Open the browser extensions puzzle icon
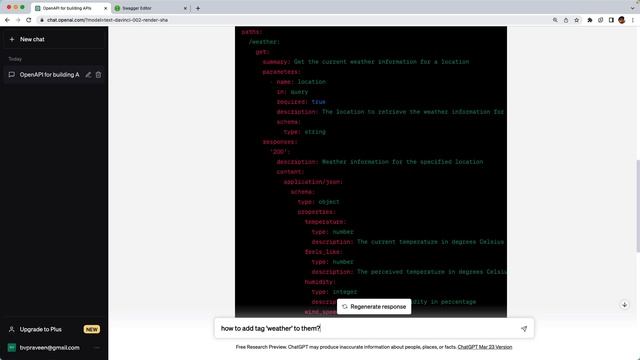This screenshot has height=360, width=640. tap(590, 20)
